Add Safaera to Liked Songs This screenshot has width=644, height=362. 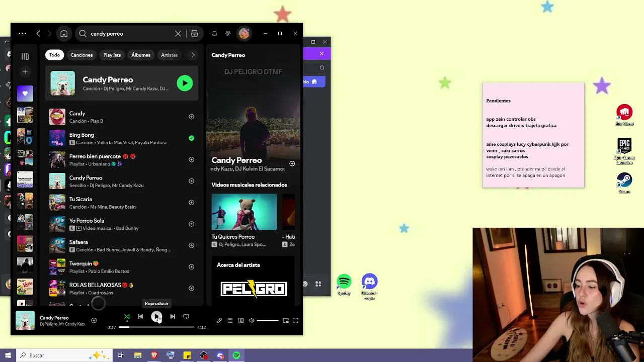191,245
